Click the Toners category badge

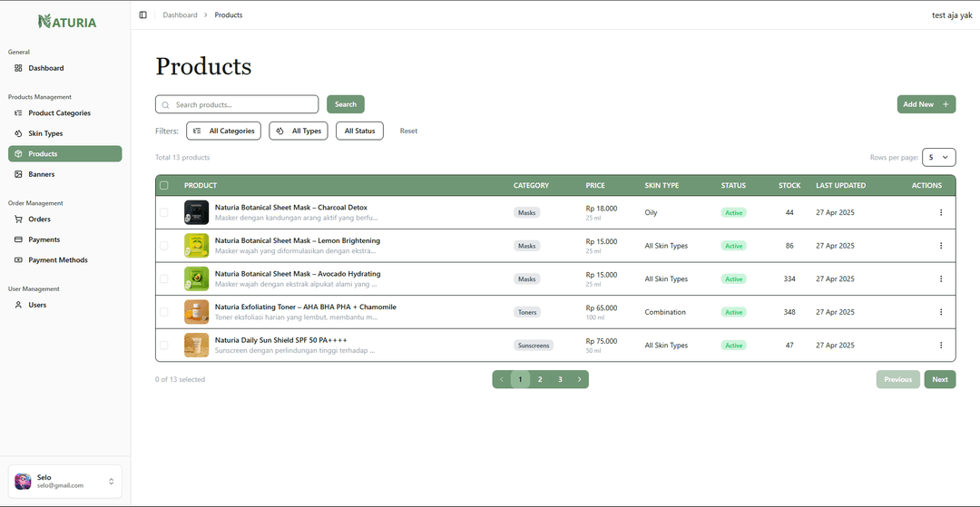pos(527,312)
